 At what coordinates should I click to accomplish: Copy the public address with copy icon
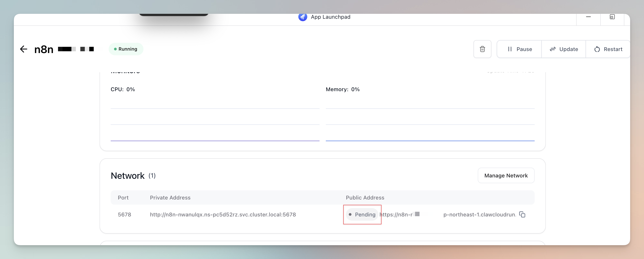(522, 214)
